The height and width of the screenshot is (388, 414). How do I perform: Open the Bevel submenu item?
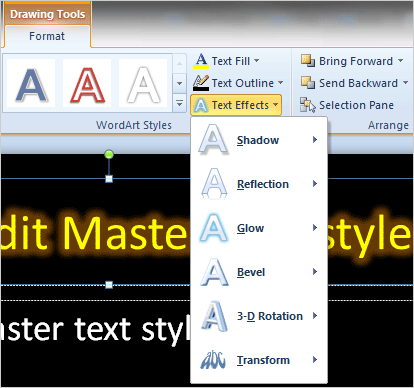(x=259, y=272)
